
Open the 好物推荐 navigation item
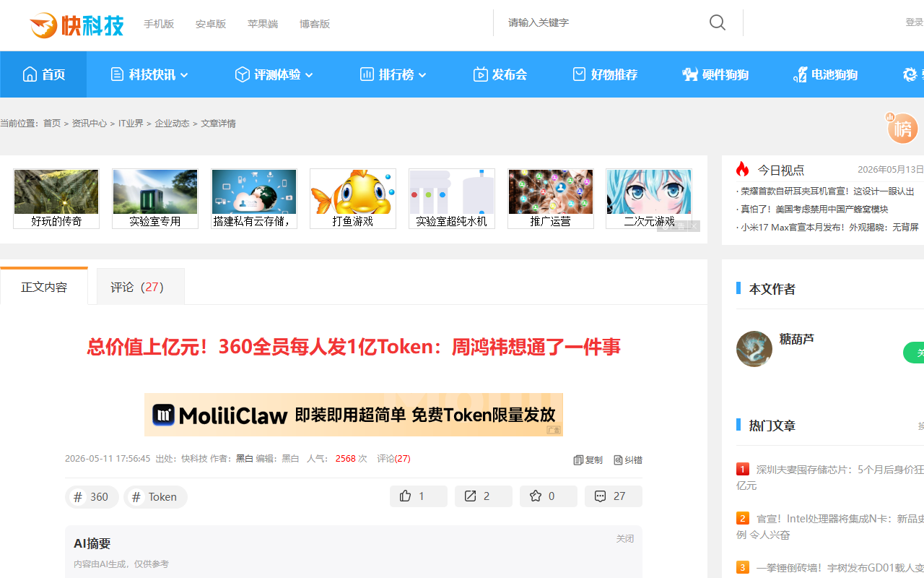point(605,74)
